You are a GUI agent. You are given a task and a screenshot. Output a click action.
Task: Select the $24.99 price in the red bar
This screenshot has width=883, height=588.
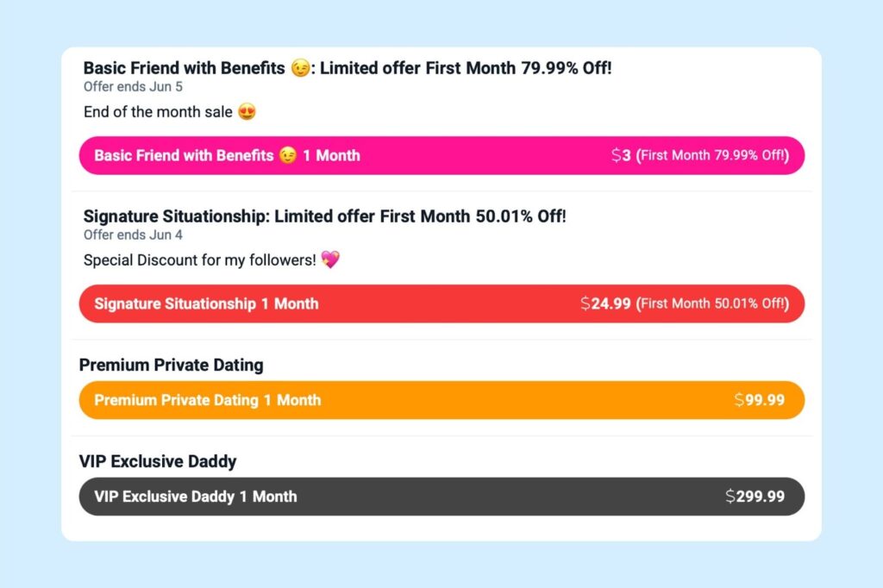tap(607, 303)
